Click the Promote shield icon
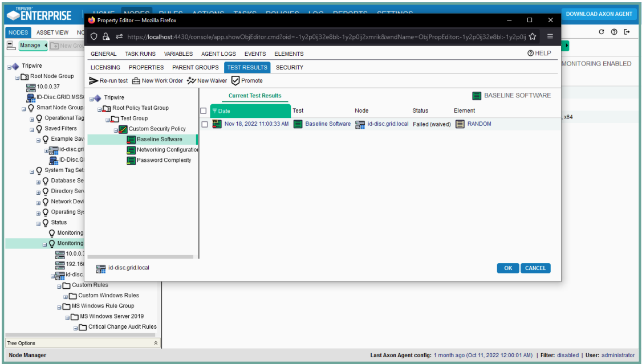Screen dimensions: 642x364 (235, 80)
